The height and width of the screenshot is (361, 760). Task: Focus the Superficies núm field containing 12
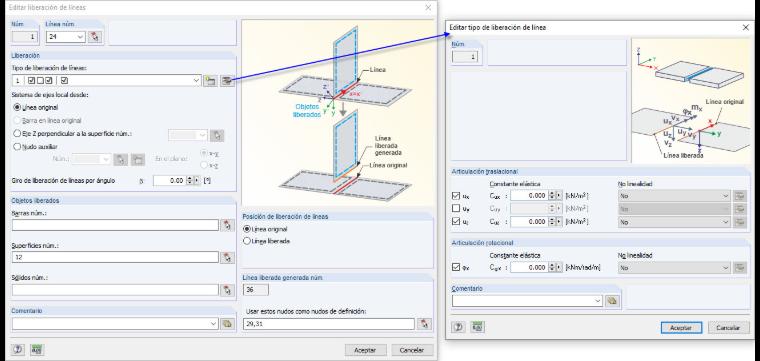(x=115, y=257)
